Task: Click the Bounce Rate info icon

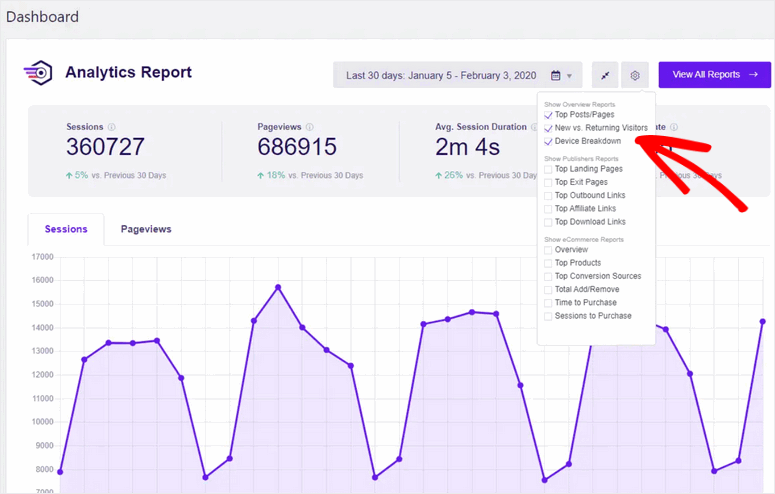Action: [x=674, y=127]
